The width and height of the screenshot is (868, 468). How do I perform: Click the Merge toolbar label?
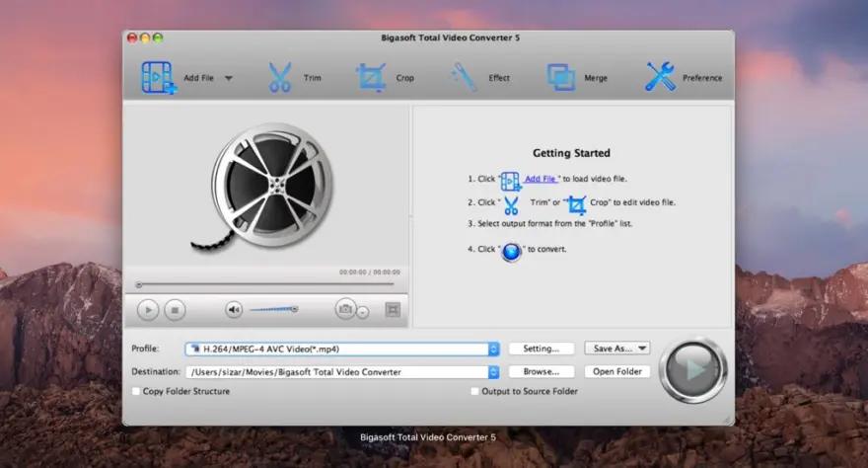click(x=596, y=78)
